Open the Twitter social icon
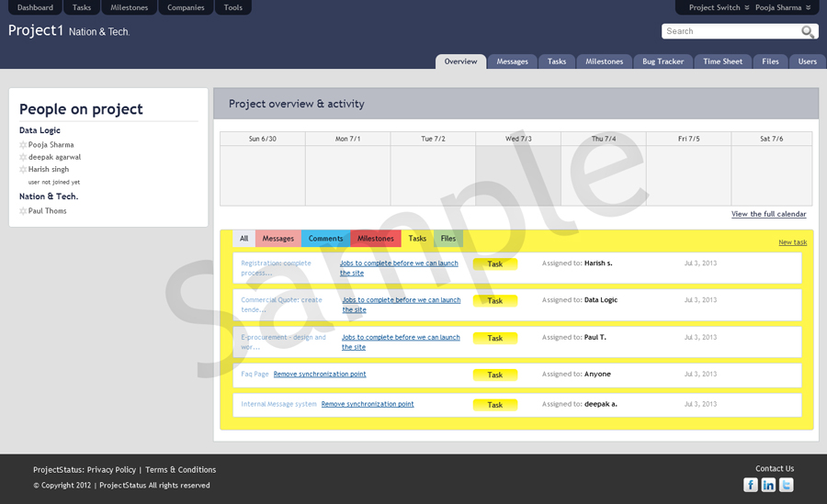Screen dimensions: 827x504 coord(786,485)
